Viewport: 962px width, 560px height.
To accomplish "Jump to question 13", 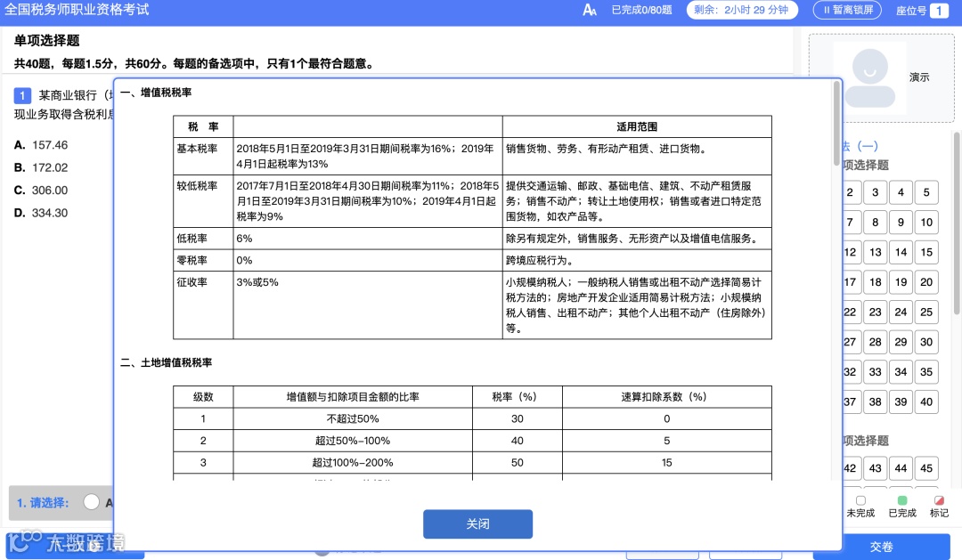I will coord(875,252).
